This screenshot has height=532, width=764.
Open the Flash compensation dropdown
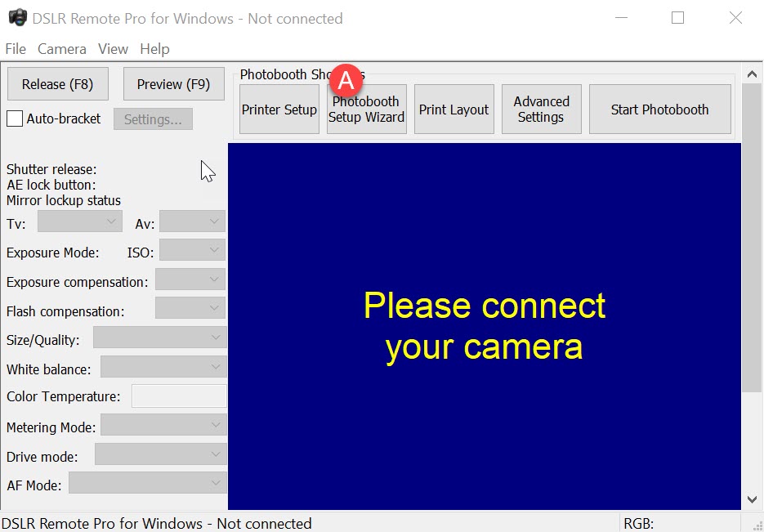[x=190, y=308]
